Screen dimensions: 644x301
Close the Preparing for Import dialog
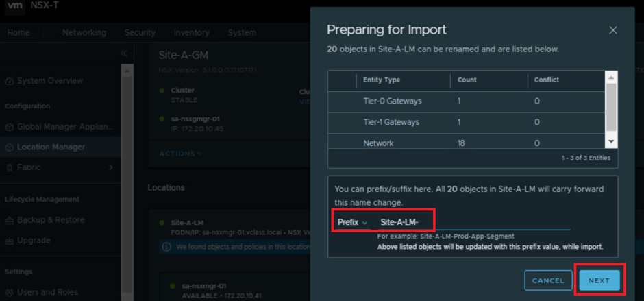(612, 30)
